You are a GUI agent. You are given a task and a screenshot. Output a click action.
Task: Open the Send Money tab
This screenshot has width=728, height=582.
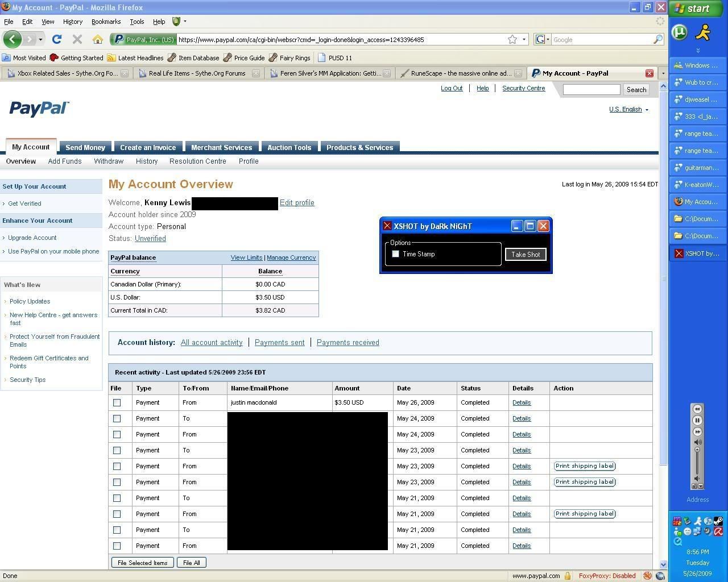pyautogui.click(x=85, y=147)
